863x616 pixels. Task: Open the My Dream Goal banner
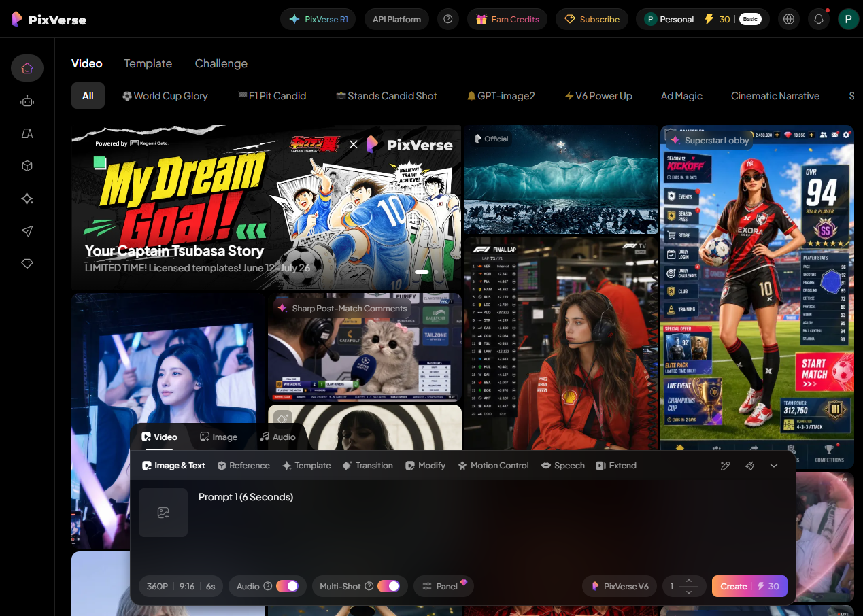point(267,208)
